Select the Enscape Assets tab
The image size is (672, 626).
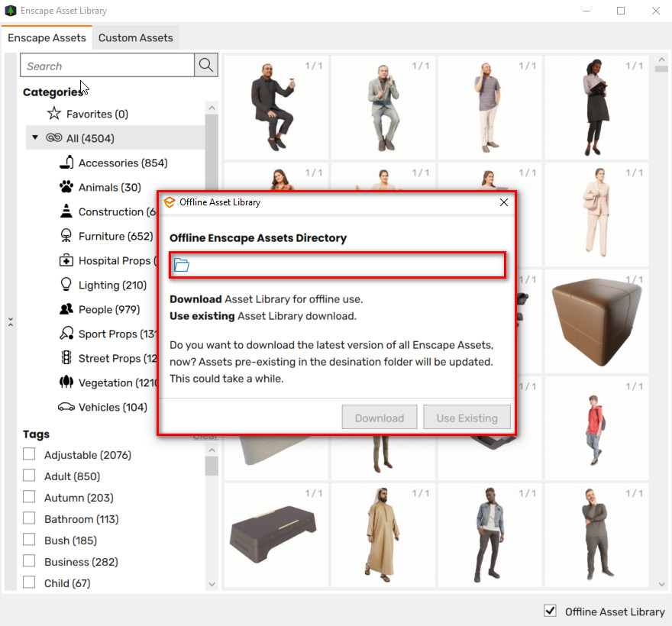point(47,37)
